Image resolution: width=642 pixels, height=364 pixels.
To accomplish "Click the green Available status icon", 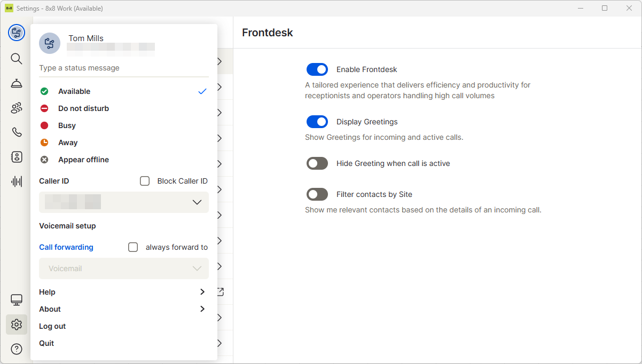I will tap(44, 91).
